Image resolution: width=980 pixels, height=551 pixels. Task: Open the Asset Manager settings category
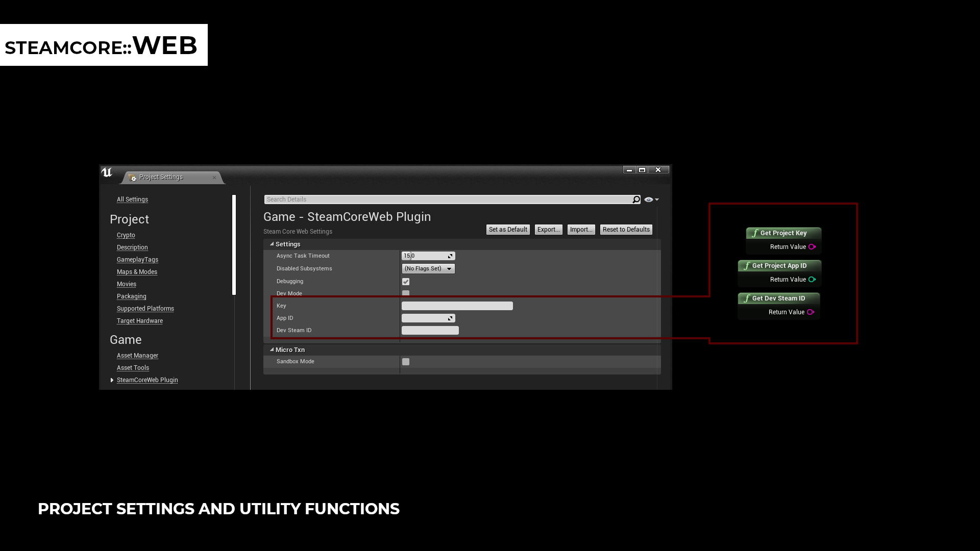pos(137,356)
